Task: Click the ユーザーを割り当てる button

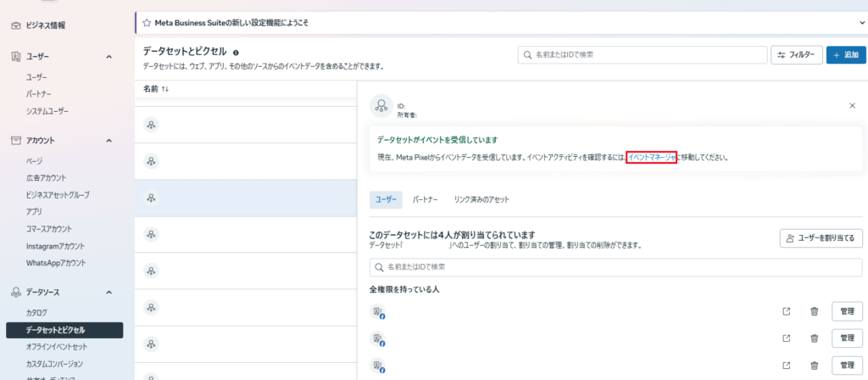Action: [821, 238]
